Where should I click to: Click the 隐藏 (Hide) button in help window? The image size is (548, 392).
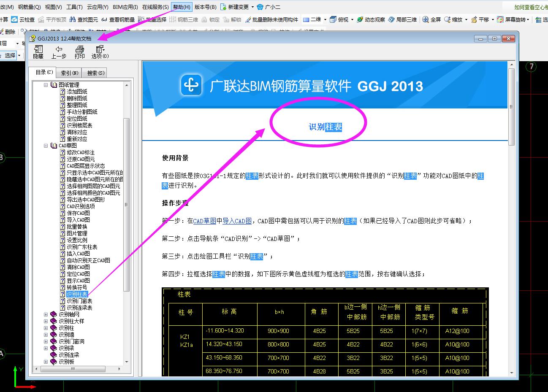coord(38,52)
